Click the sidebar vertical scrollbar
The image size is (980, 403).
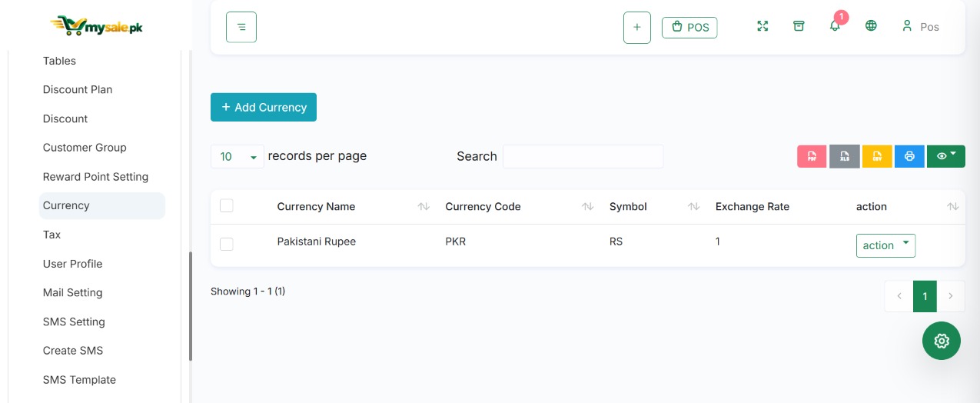191,306
